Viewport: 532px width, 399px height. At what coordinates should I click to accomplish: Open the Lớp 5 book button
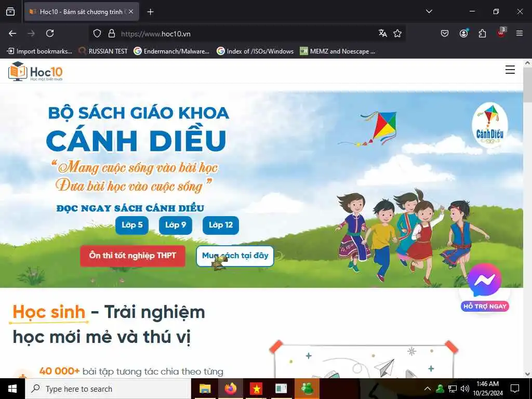point(132,225)
